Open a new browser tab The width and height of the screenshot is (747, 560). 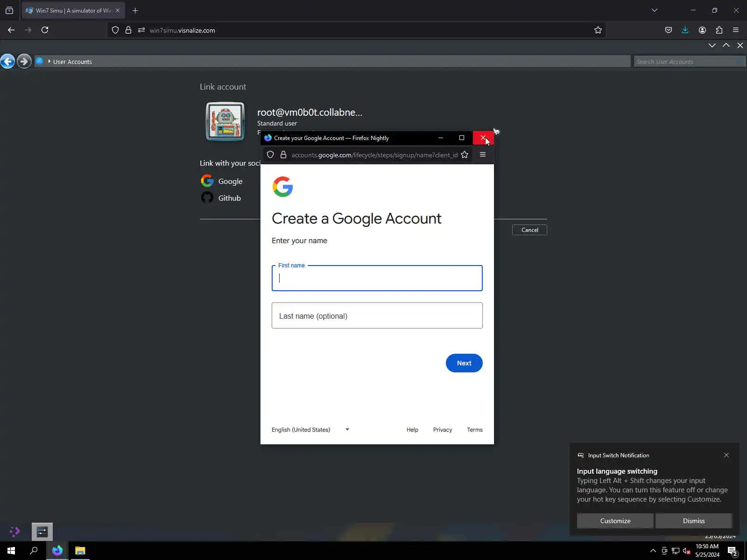[x=135, y=10]
